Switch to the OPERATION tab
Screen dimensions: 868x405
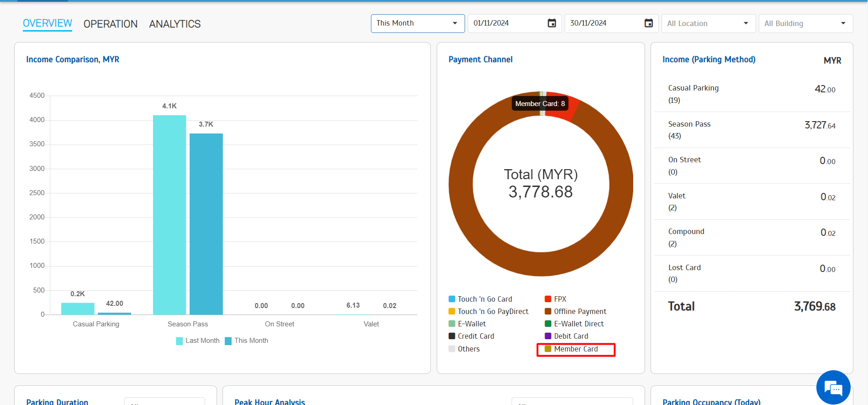[111, 24]
